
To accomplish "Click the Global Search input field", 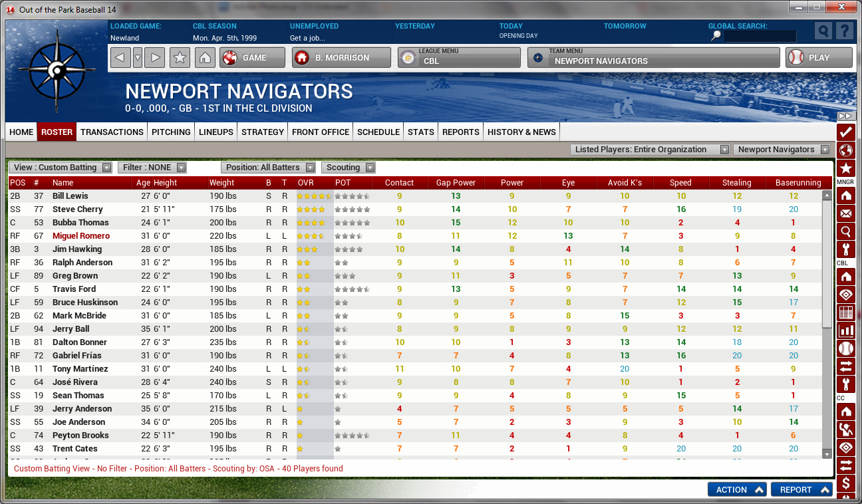I will click(x=760, y=37).
